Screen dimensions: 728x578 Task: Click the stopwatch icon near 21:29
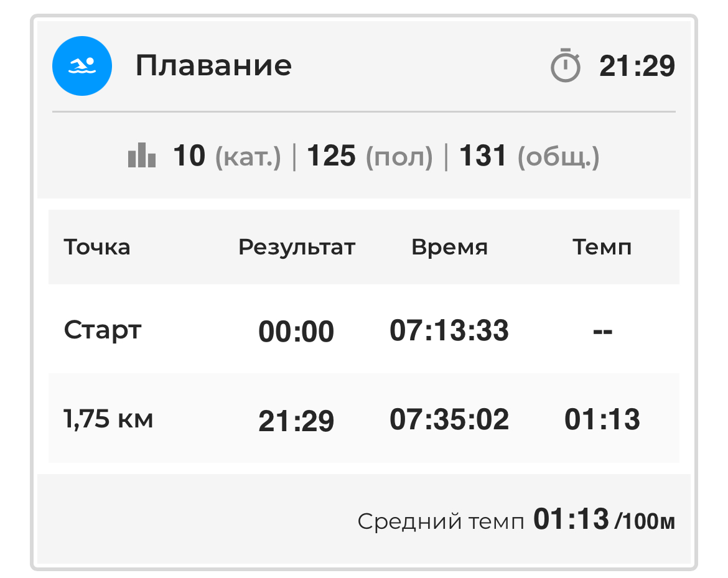tap(565, 65)
